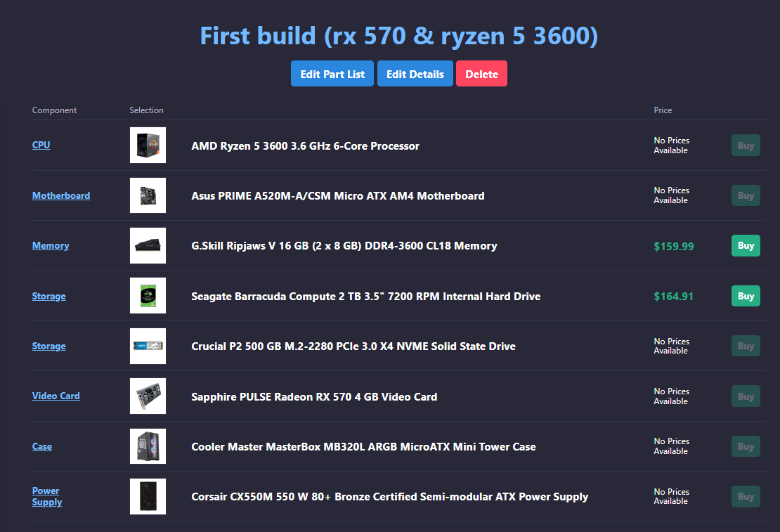Click the Selection column header
This screenshot has width=780, height=532.
click(x=146, y=110)
